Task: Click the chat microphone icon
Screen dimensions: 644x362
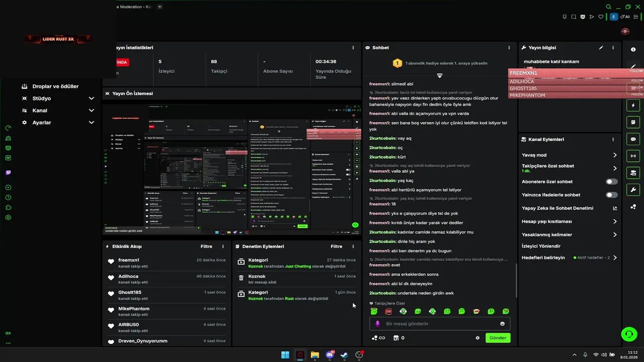Action: 377,324
